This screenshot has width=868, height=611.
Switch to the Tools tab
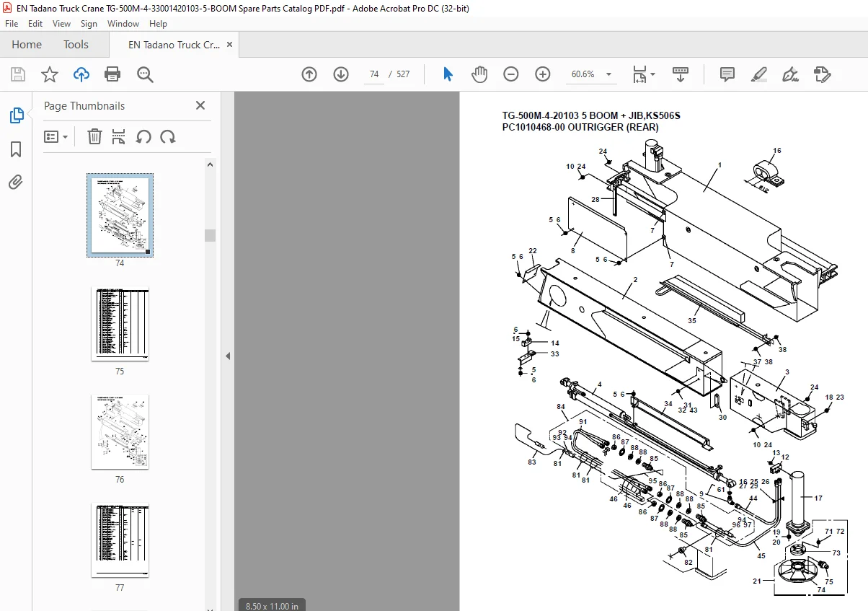pyautogui.click(x=76, y=45)
